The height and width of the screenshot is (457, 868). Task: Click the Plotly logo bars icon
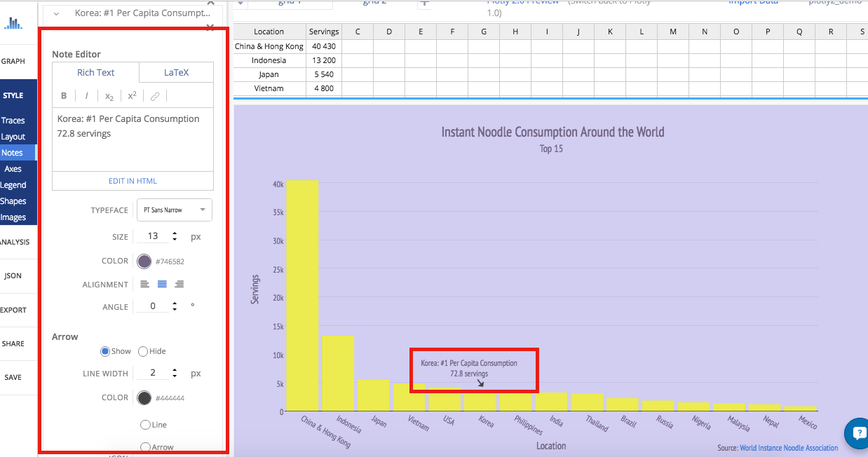pyautogui.click(x=13, y=23)
